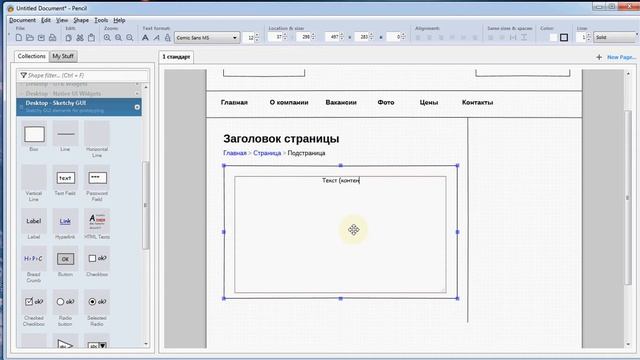Click the 'Страница' breadcrumb link on canvas
Image resolution: width=640 pixels, height=360 pixels.
pos(267,153)
